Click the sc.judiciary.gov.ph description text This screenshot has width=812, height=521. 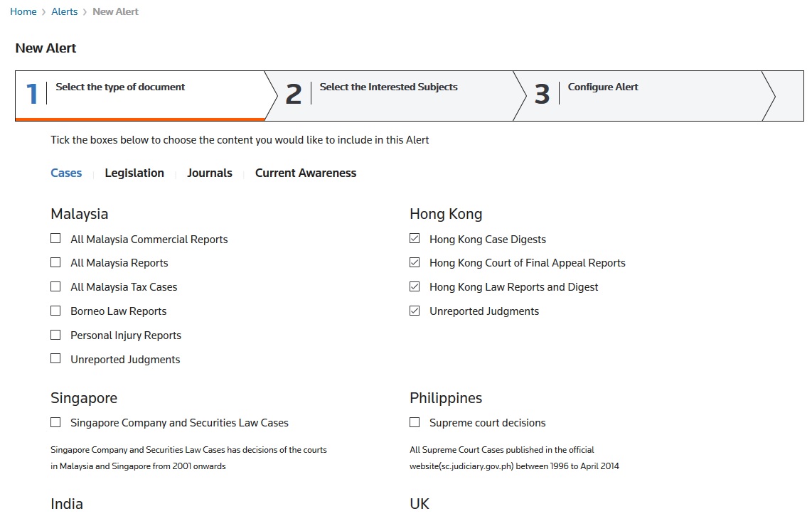pos(514,458)
